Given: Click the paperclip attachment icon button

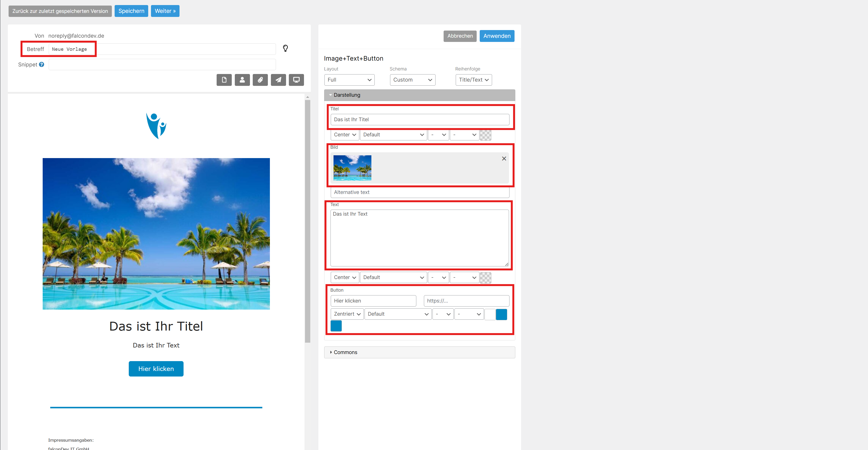Looking at the screenshot, I should coord(260,80).
